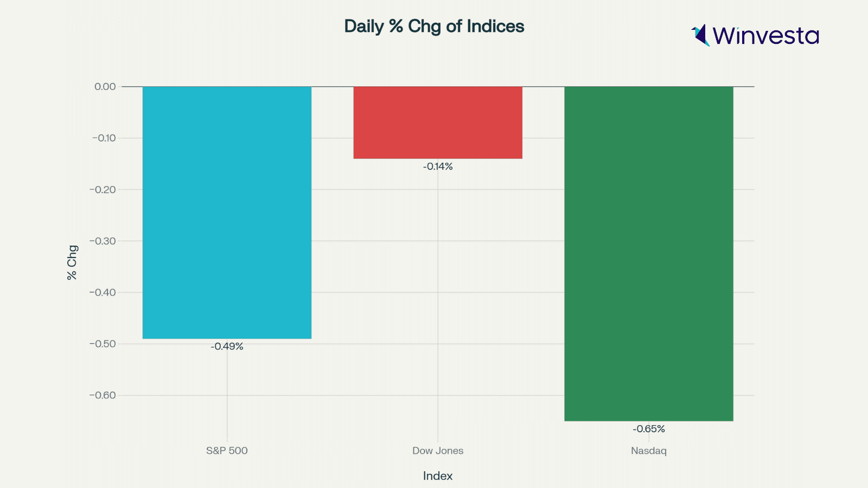The image size is (868, 488).
Task: Click the 'Index' x-axis title
Action: [438, 476]
